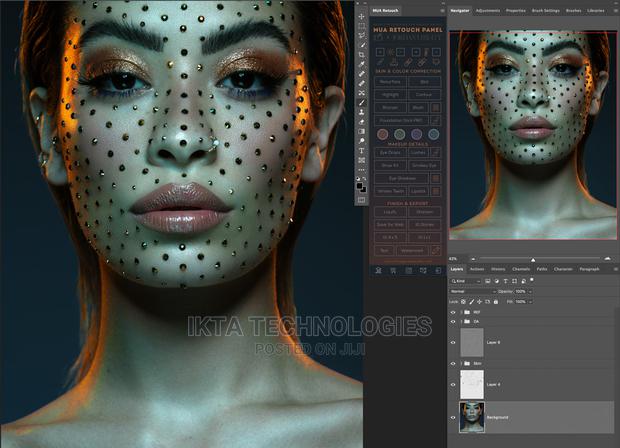
Task: Open the three-dots extra tools
Action: coord(361,170)
